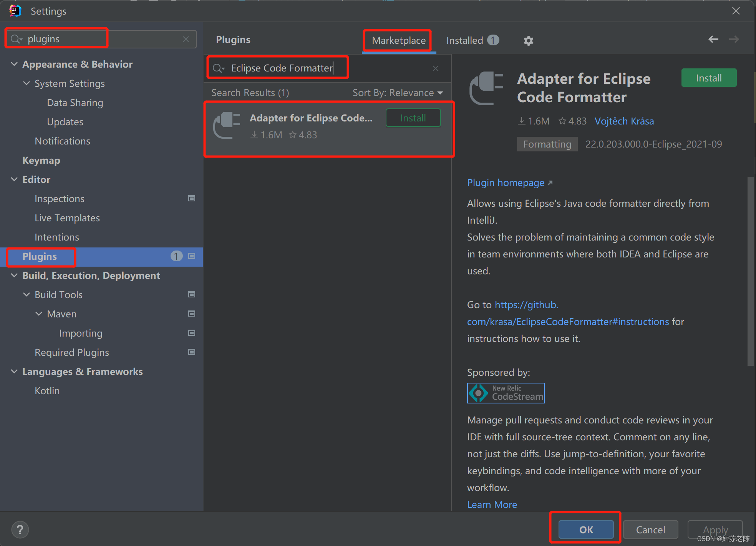The width and height of the screenshot is (756, 546).
Task: Clear the settings search field with X
Action: 186,39
